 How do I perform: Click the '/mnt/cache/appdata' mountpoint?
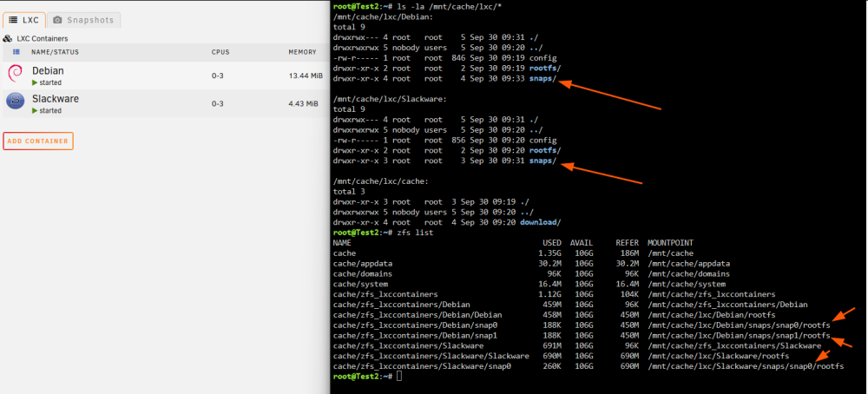(x=688, y=264)
